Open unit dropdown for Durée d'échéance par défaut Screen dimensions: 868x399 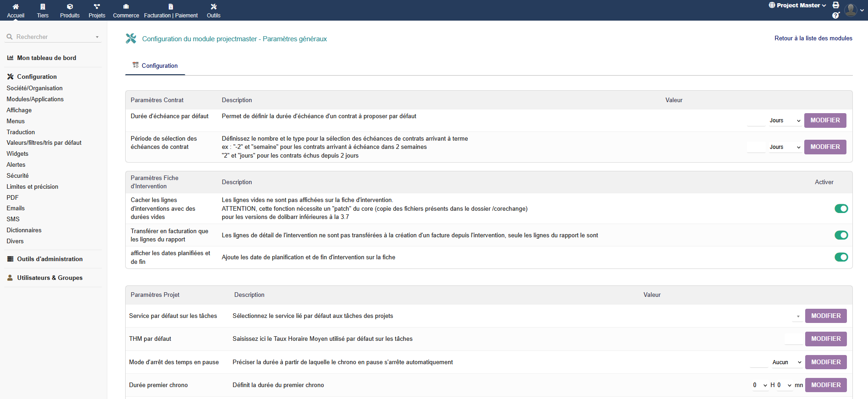[785, 120]
